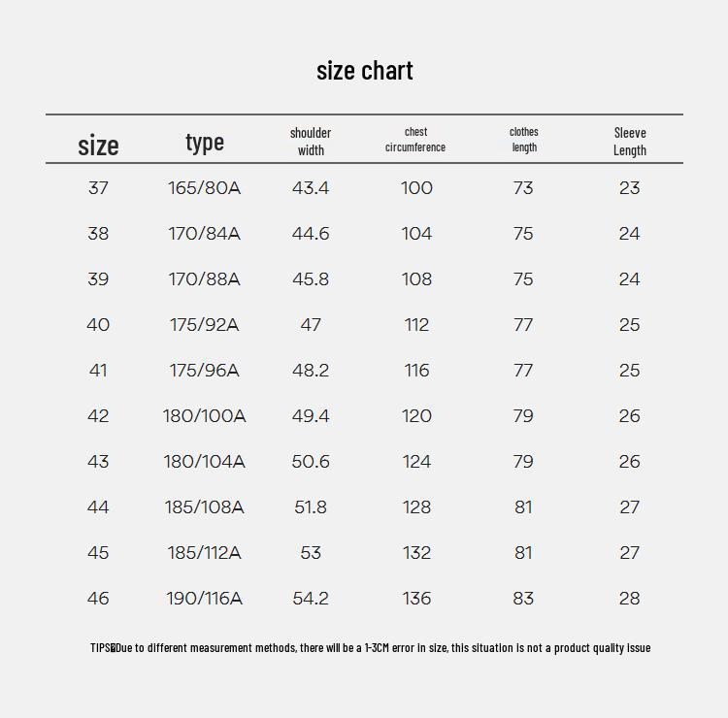Click the 'clothes length' column header
The height and width of the screenshot is (718, 728).
click(524, 140)
